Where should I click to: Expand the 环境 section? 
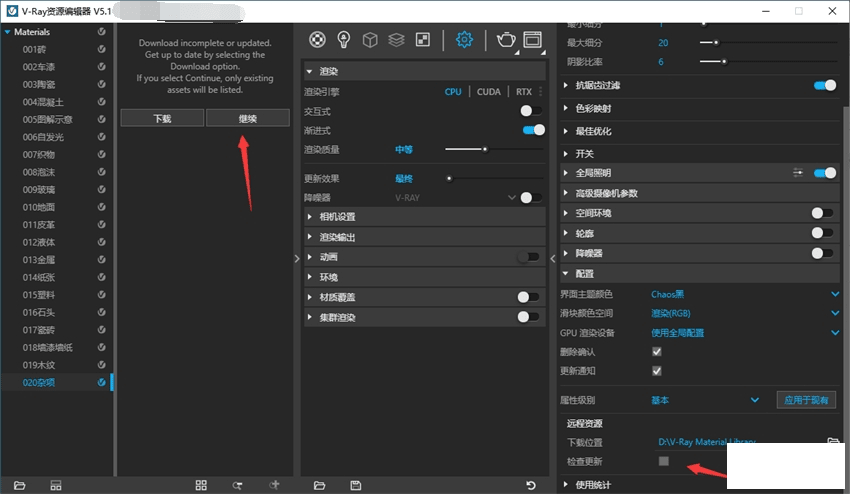[424, 277]
